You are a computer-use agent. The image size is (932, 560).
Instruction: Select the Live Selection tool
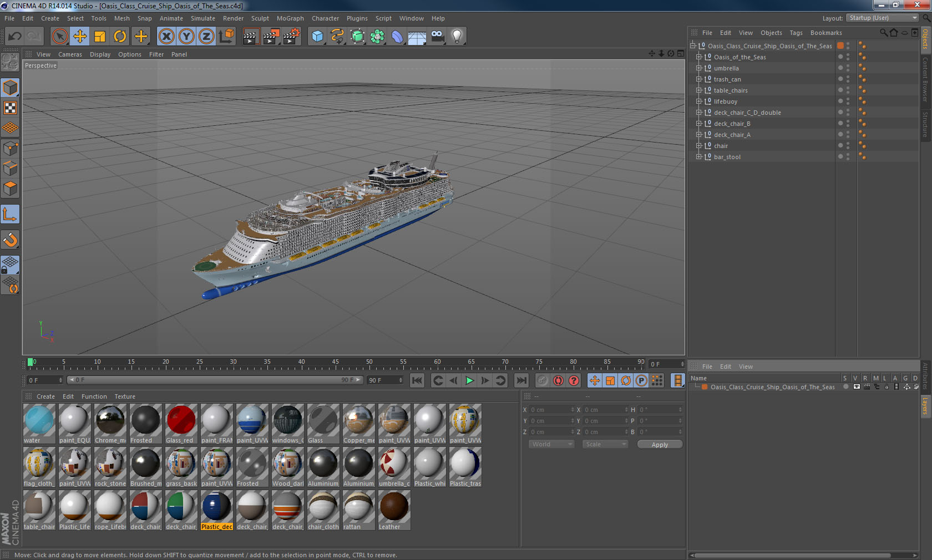60,37
